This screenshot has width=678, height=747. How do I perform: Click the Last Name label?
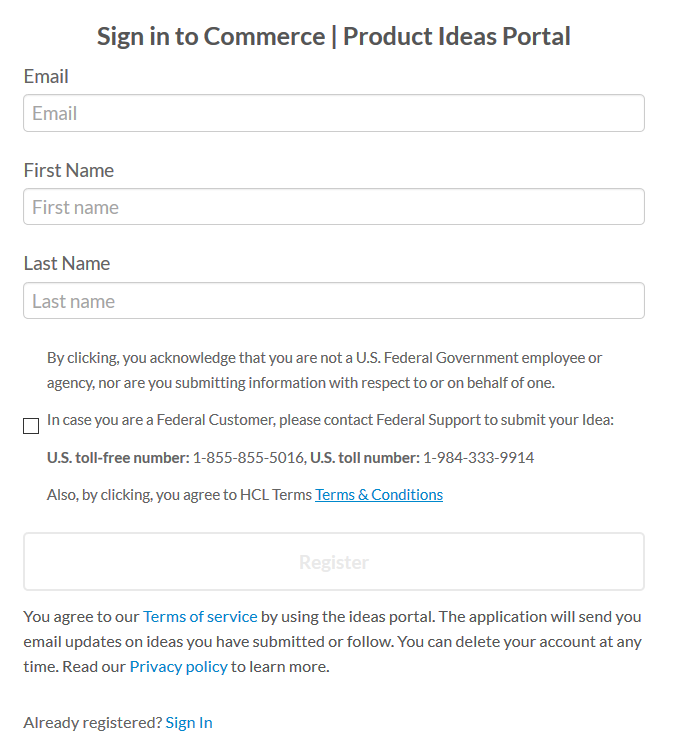(67, 263)
